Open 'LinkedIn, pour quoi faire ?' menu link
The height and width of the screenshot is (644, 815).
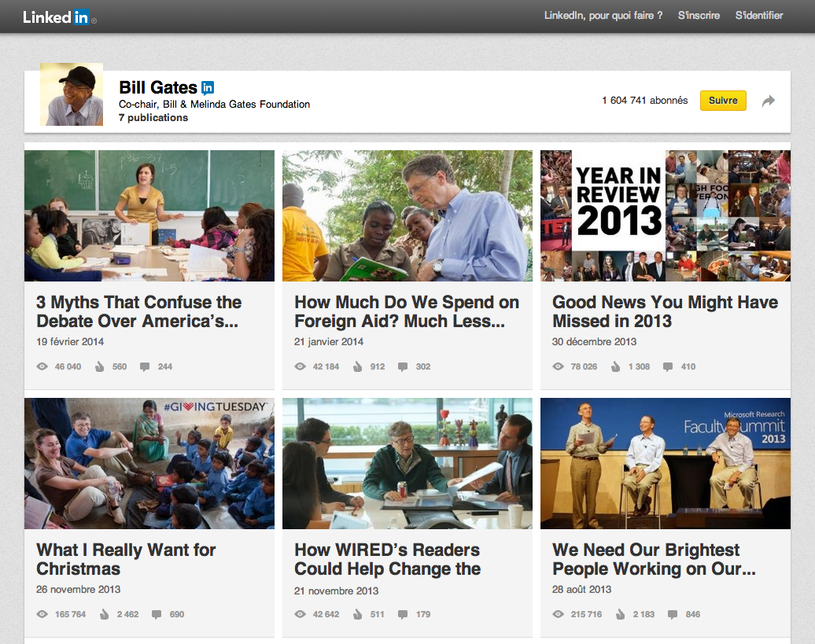coord(603,16)
